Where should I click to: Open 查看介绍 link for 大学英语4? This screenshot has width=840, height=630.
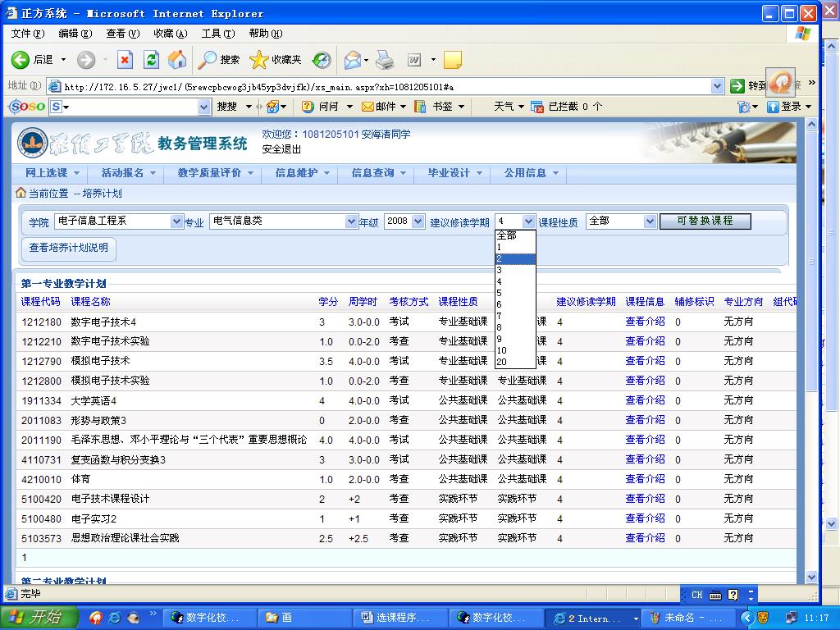point(645,400)
